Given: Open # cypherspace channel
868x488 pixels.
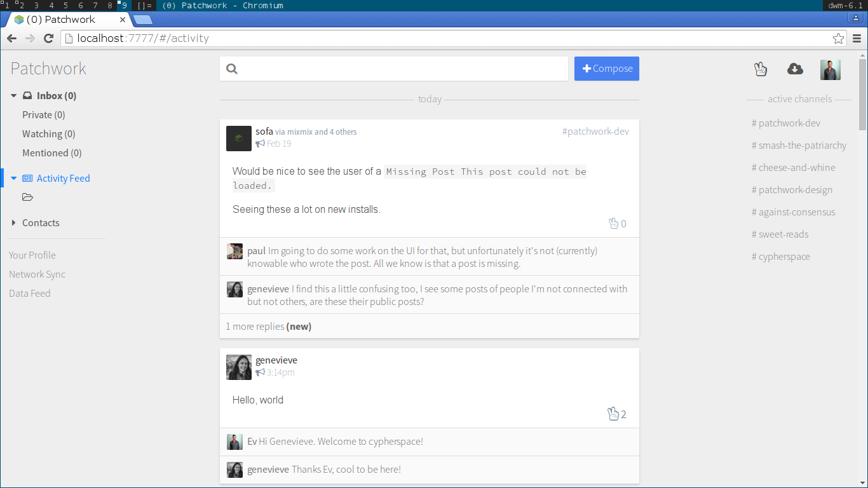Looking at the screenshot, I should (x=781, y=257).
